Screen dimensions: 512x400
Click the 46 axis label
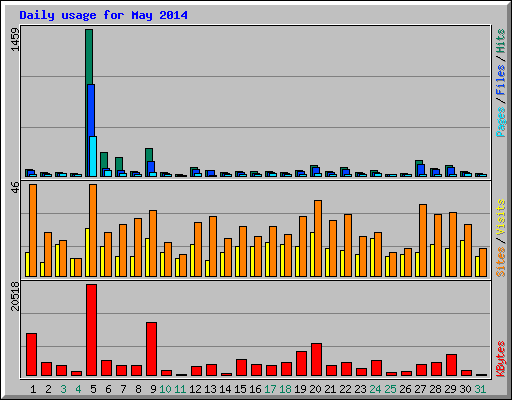point(15,187)
